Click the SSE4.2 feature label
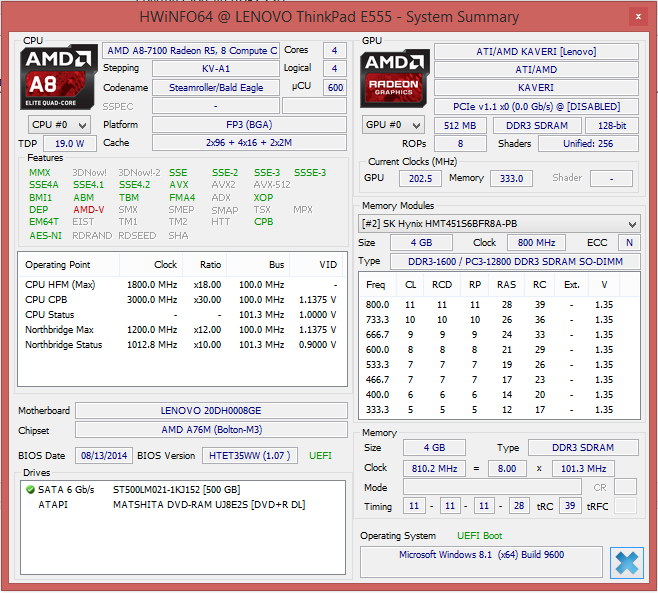The image size is (658, 593). pos(134,185)
